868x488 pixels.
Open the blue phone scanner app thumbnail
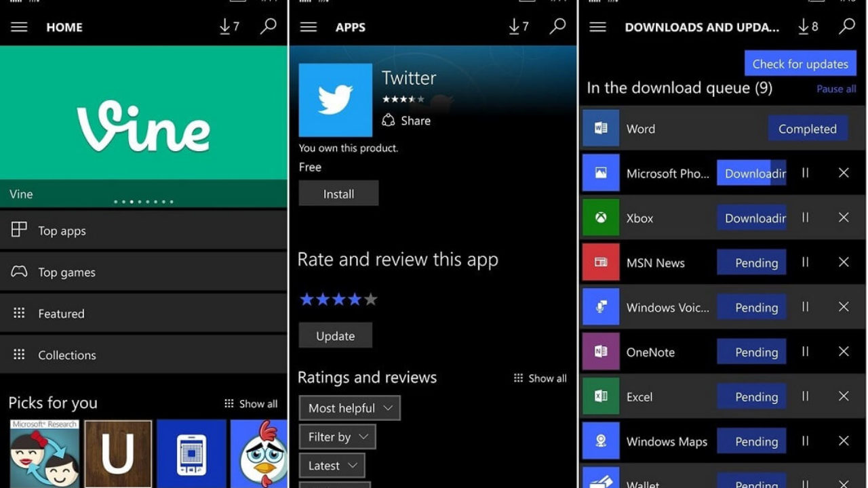point(191,453)
